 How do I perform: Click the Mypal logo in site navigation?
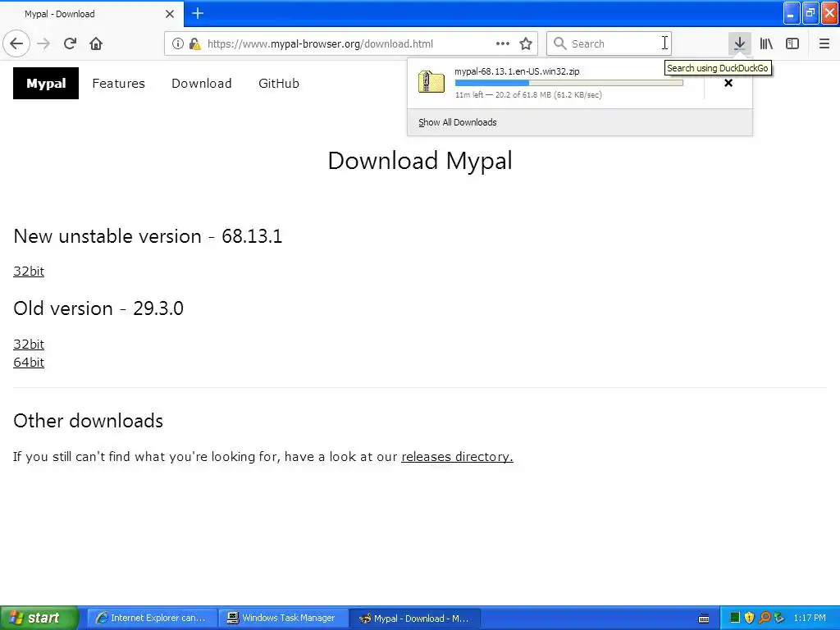pyautogui.click(x=46, y=83)
